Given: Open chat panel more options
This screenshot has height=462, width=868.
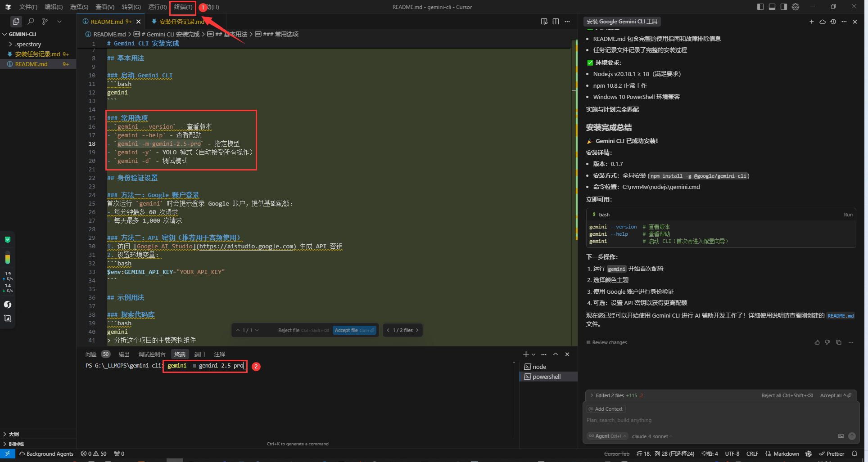Looking at the screenshot, I should coord(844,21).
